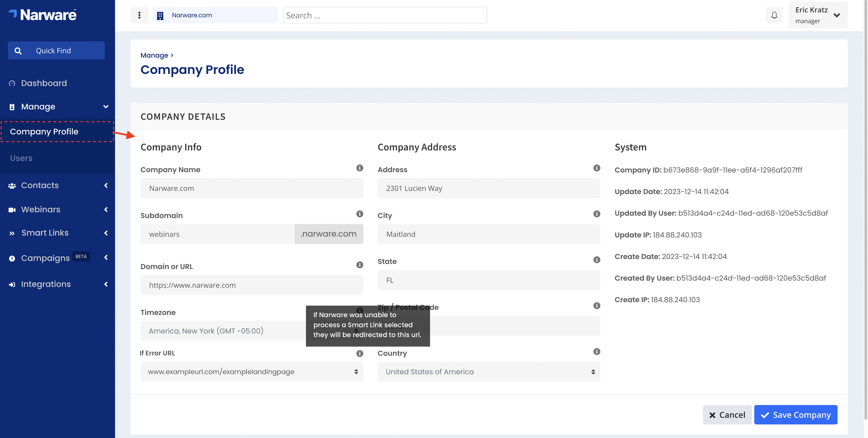The image size is (868, 438).
Task: Click the City input field
Action: (489, 234)
